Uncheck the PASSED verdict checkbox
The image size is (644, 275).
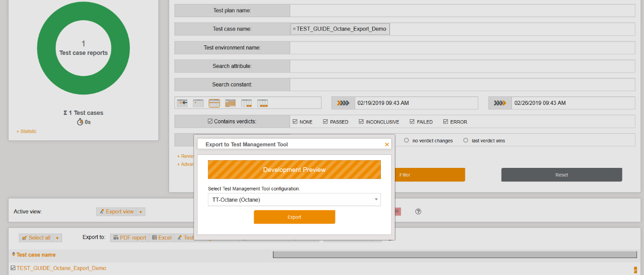click(326, 122)
